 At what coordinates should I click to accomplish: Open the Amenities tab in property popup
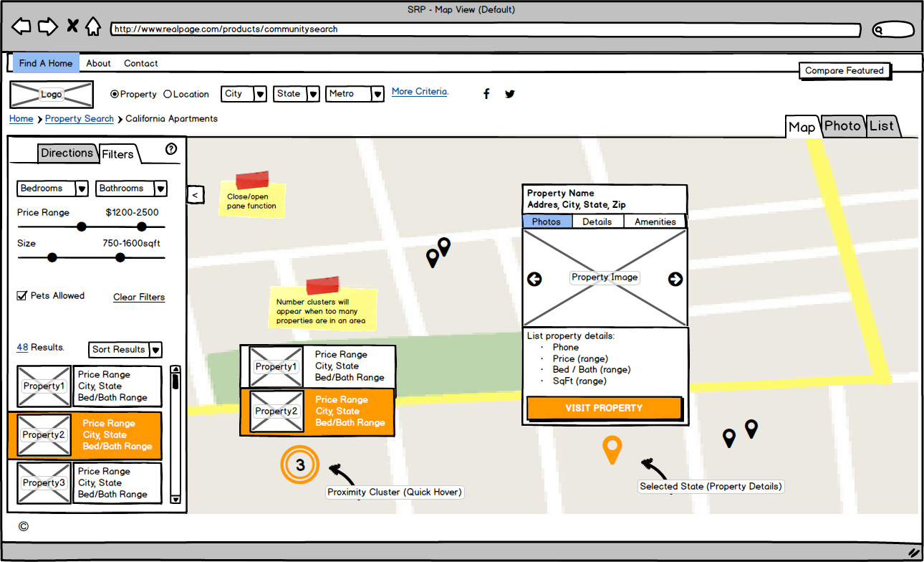[x=654, y=222]
